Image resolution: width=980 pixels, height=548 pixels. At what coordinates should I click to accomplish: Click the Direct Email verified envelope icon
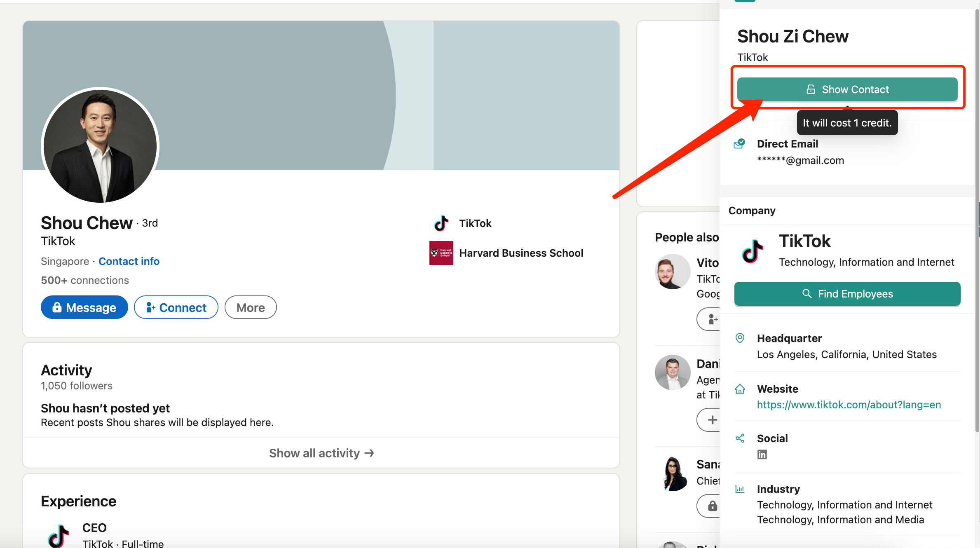click(x=740, y=144)
